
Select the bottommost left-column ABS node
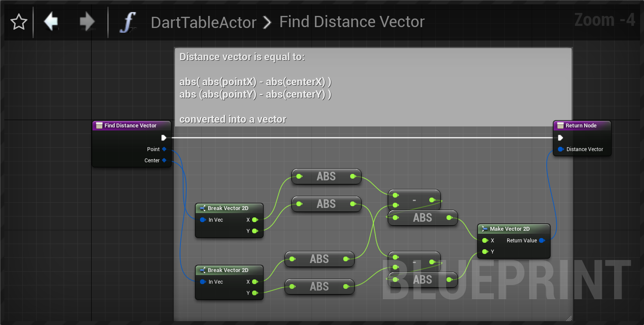coord(319,287)
